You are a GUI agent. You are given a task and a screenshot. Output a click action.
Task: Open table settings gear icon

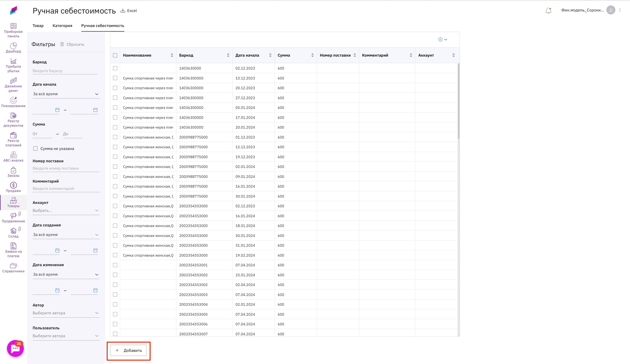(440, 40)
